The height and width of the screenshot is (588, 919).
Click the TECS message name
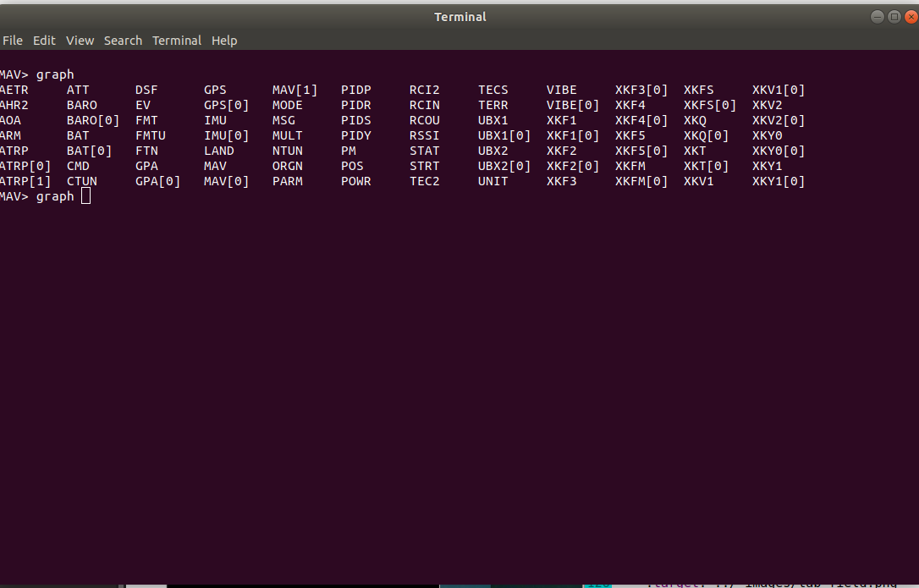tap(493, 90)
